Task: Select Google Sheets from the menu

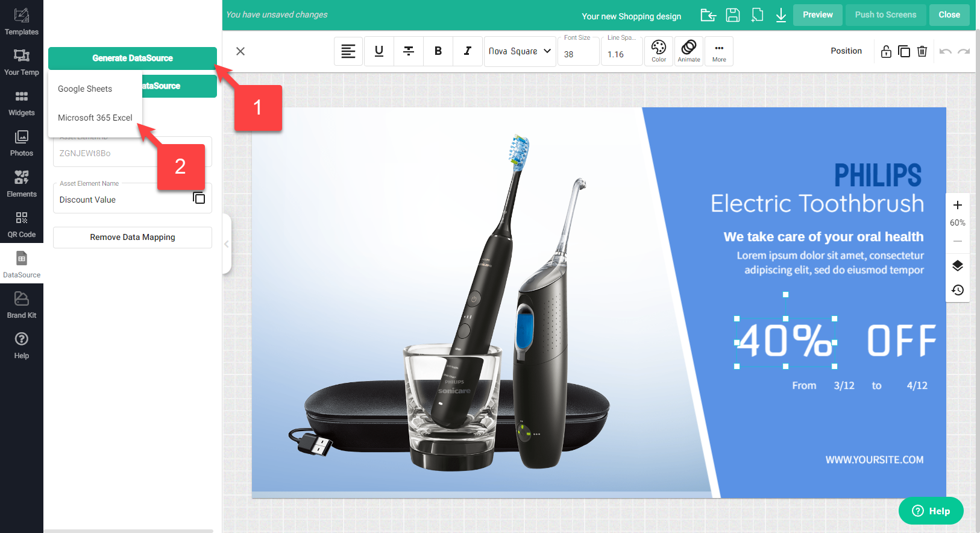Action: pyautogui.click(x=85, y=89)
